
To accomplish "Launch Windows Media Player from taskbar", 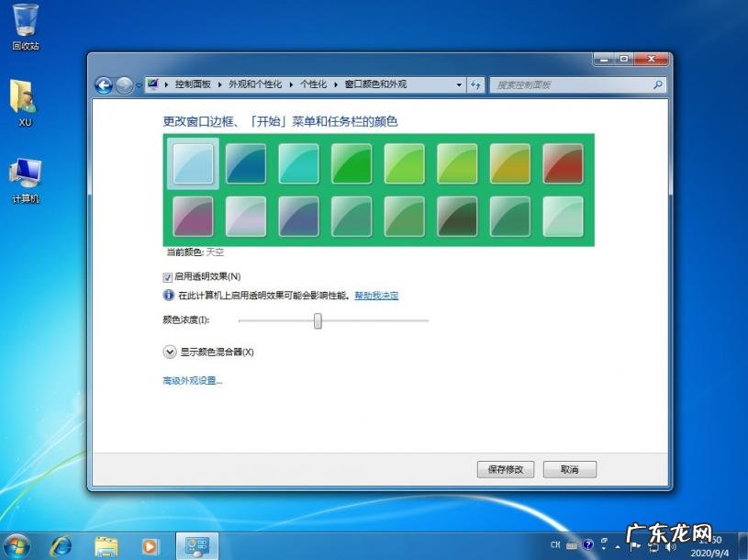I will coord(150,545).
